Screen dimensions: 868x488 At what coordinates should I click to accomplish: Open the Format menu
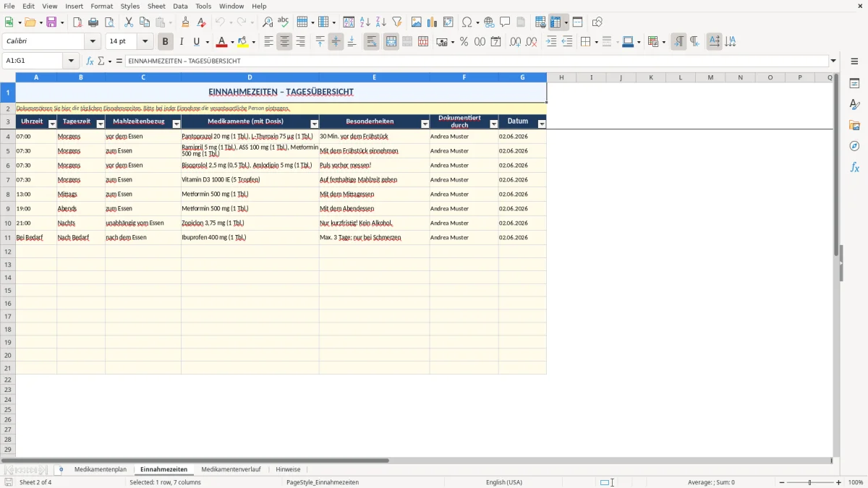point(102,6)
